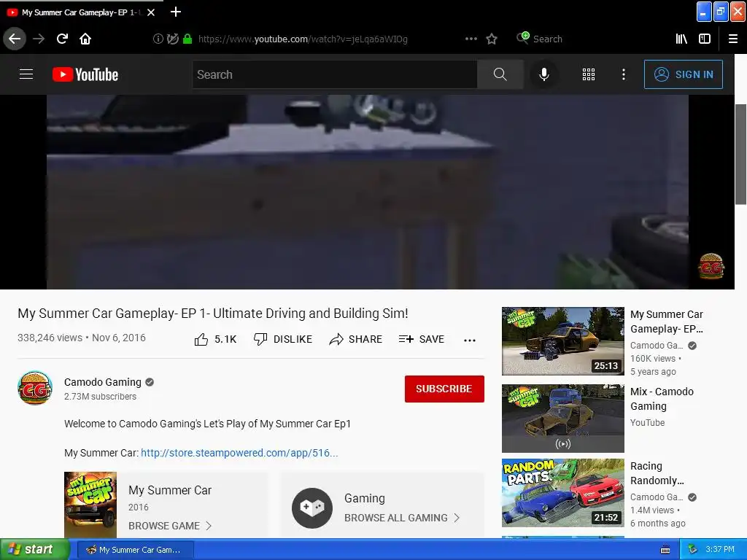Click the SHARE arrow button
Viewport: 747px width, 560px height.
click(x=356, y=339)
